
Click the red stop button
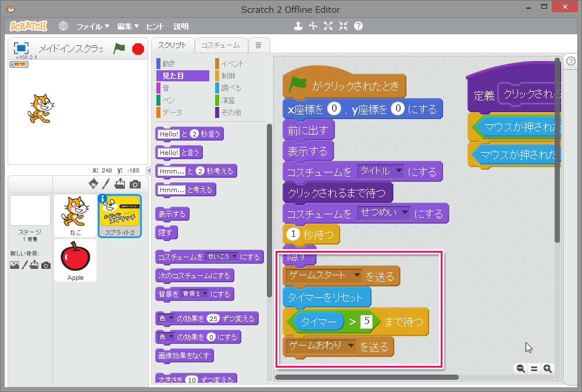[x=138, y=49]
